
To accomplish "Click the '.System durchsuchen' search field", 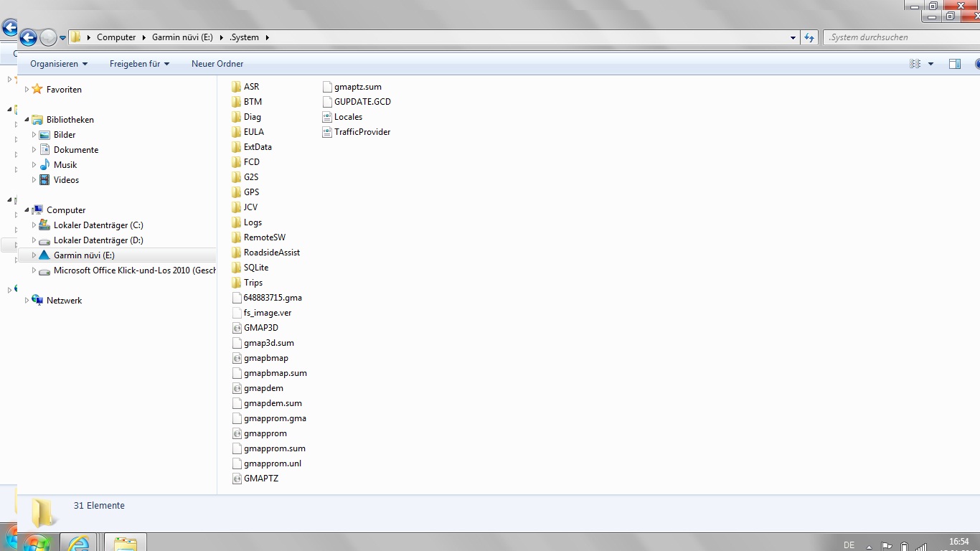I will point(900,37).
